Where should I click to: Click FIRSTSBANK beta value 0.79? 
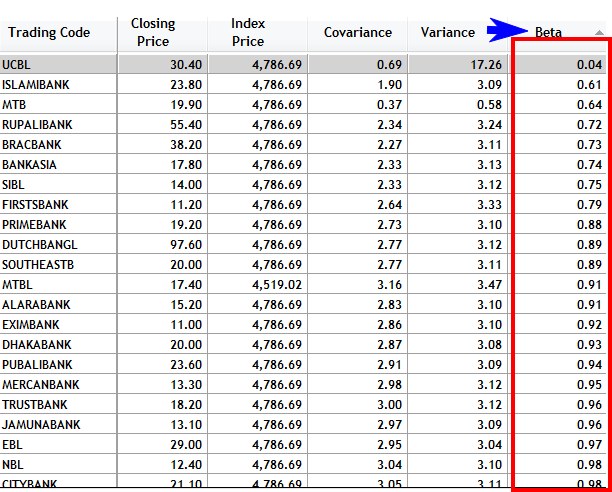[x=589, y=204]
